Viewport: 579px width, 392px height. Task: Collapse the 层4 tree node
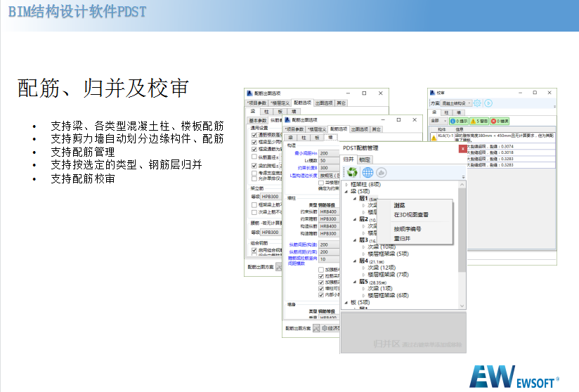tap(355, 261)
